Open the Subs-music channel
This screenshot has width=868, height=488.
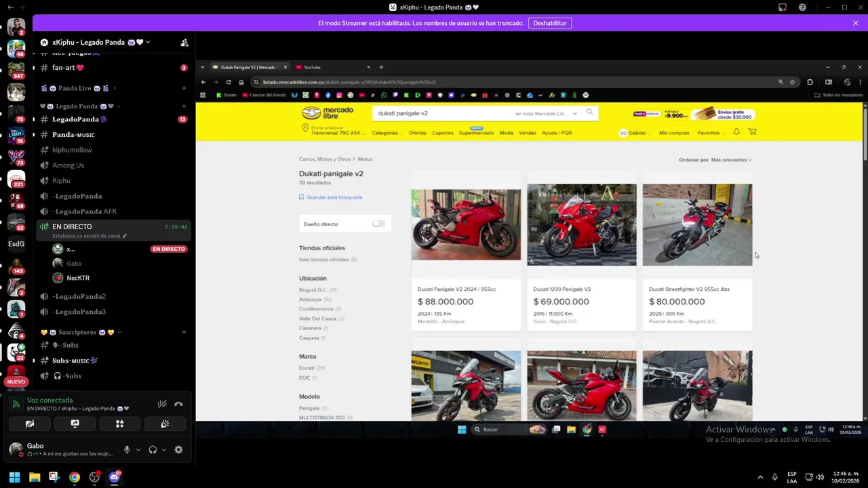[113, 361]
